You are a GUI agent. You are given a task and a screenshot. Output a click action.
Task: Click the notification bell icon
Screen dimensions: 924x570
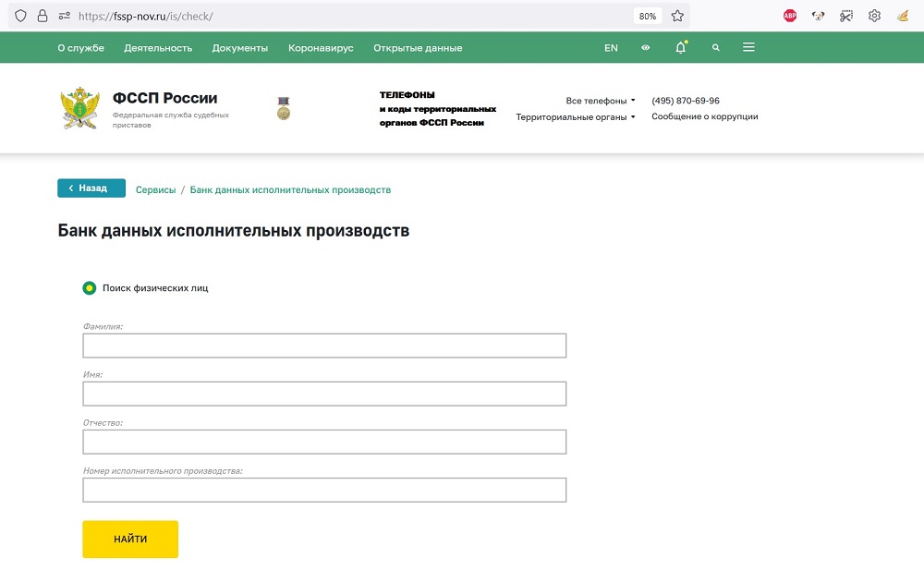pos(681,48)
